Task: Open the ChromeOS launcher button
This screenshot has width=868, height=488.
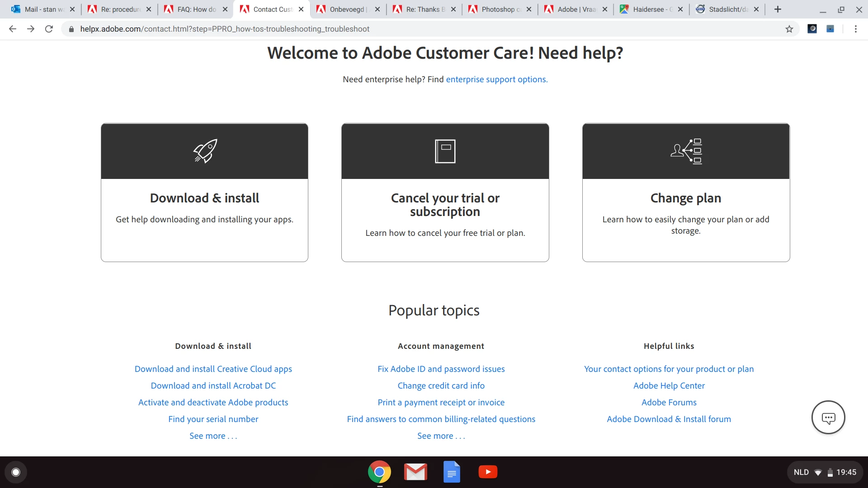Action: 16,472
